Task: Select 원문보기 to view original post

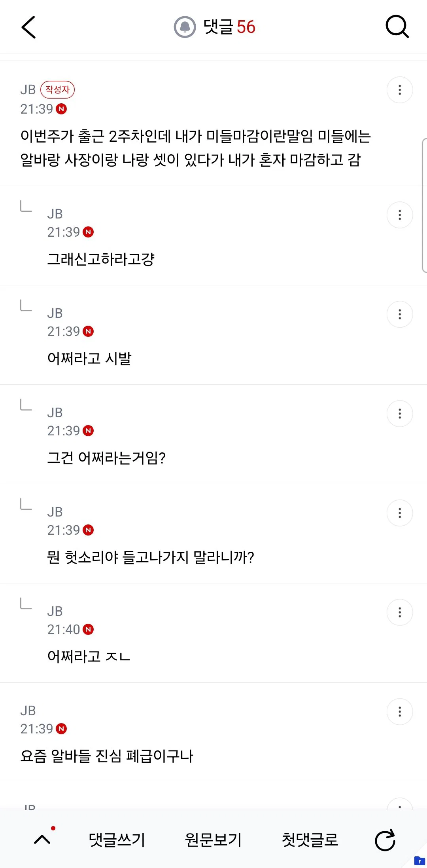Action: coord(213,840)
